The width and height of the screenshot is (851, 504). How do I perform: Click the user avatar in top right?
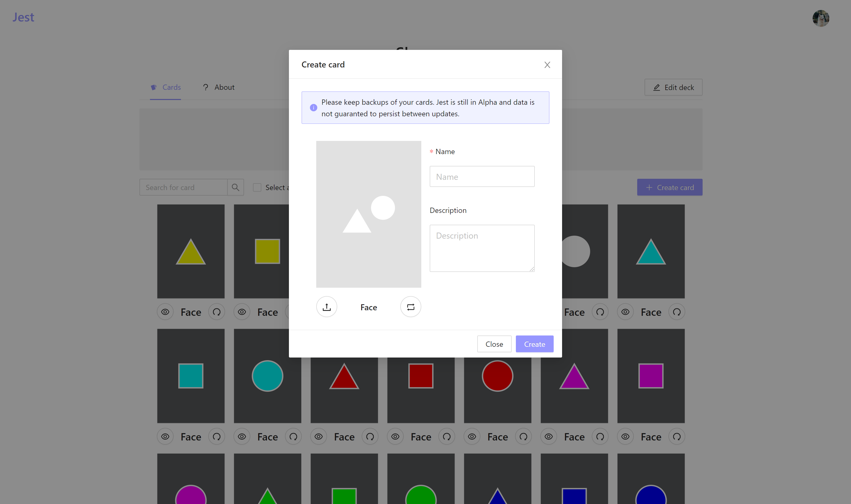tap(821, 18)
